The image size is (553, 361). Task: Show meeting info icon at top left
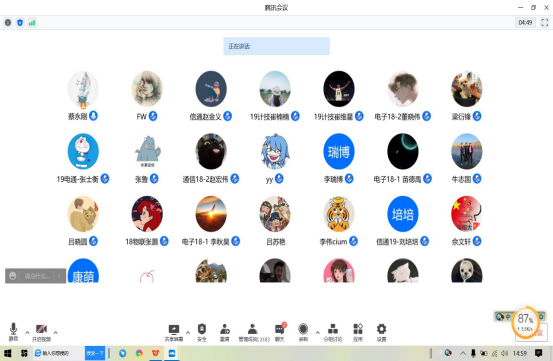point(8,23)
